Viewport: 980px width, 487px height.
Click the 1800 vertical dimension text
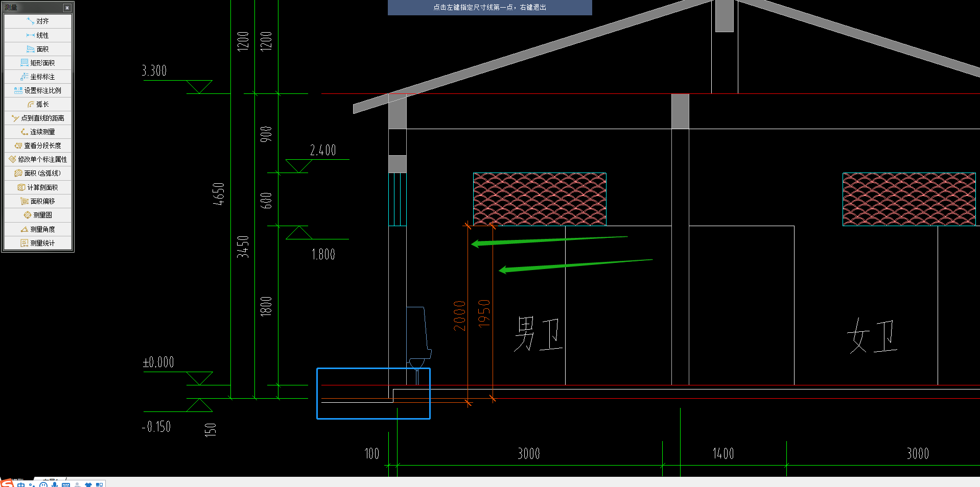coord(266,306)
